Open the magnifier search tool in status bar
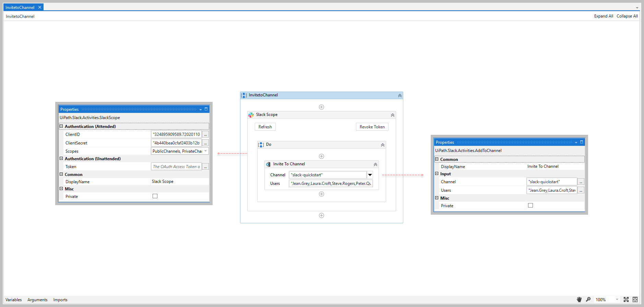 (588, 299)
